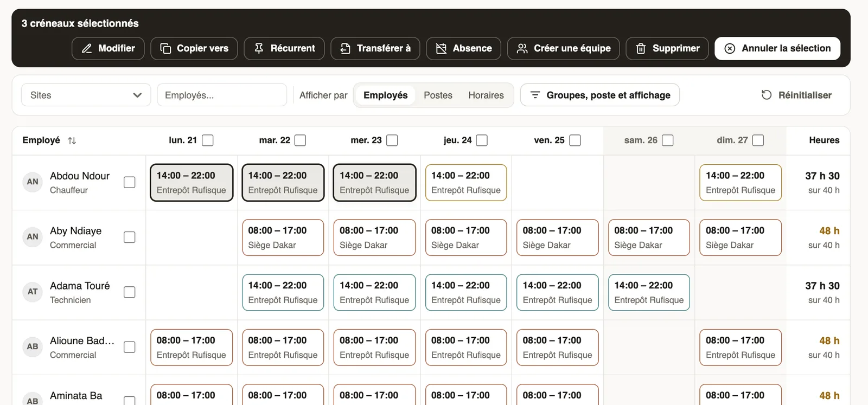Click the Récurrent pin icon
The image size is (868, 405).
(x=259, y=49)
